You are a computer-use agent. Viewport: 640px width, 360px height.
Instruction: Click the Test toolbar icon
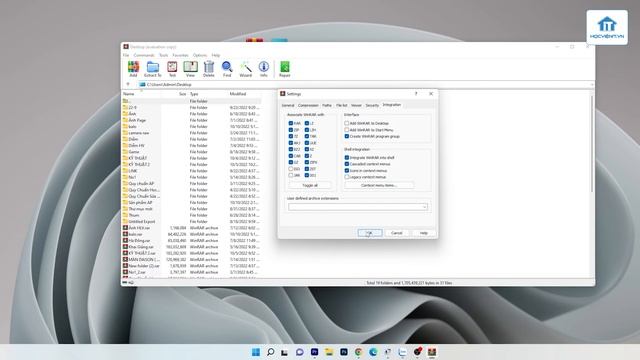(172, 69)
